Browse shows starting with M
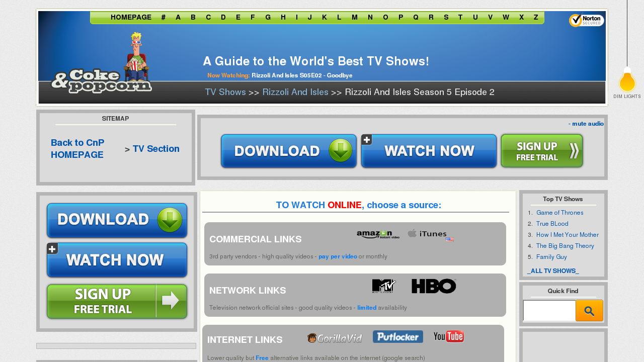The image size is (644, 362). 355,17
